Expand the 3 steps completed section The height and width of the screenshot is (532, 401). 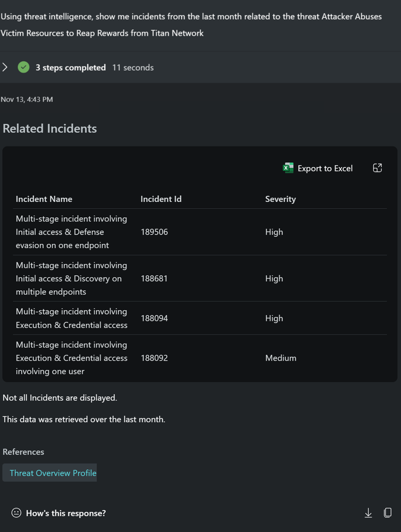tap(5, 67)
